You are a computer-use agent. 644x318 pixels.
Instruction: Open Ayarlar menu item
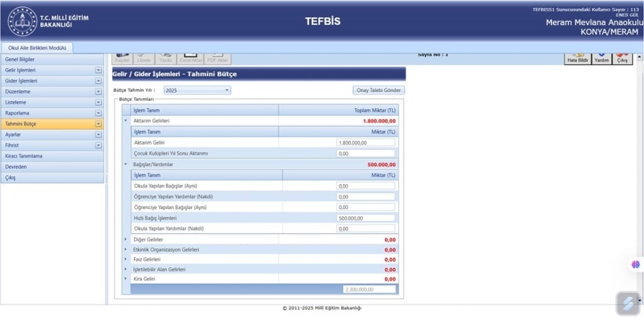pyautogui.click(x=52, y=135)
